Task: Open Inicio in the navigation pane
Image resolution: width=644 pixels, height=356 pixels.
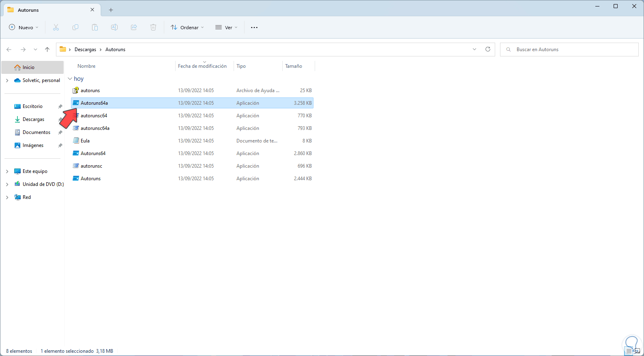Action: pyautogui.click(x=32, y=67)
